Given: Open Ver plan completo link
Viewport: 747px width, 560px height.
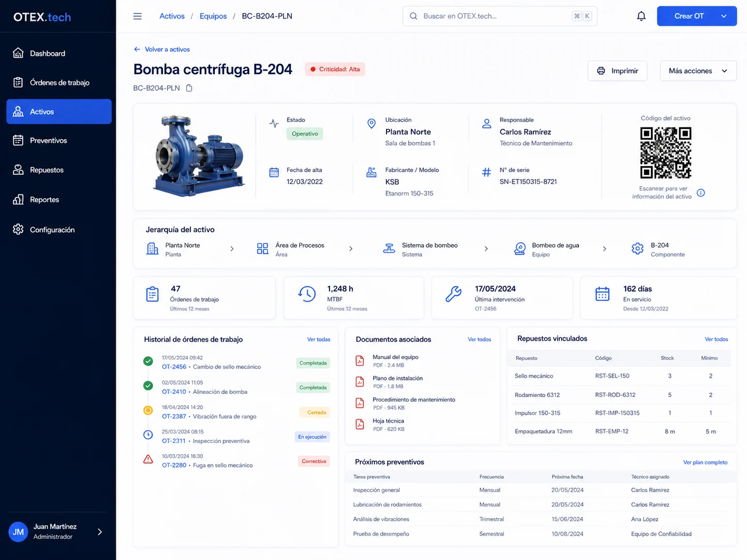Looking at the screenshot, I should point(705,463).
